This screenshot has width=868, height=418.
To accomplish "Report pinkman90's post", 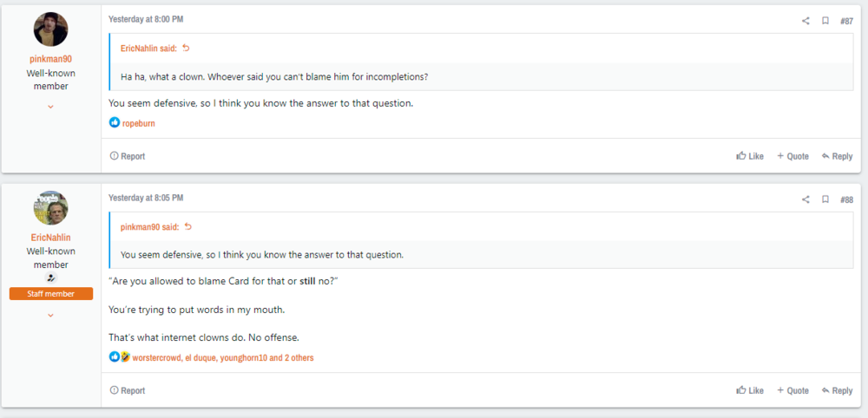I will 128,156.
